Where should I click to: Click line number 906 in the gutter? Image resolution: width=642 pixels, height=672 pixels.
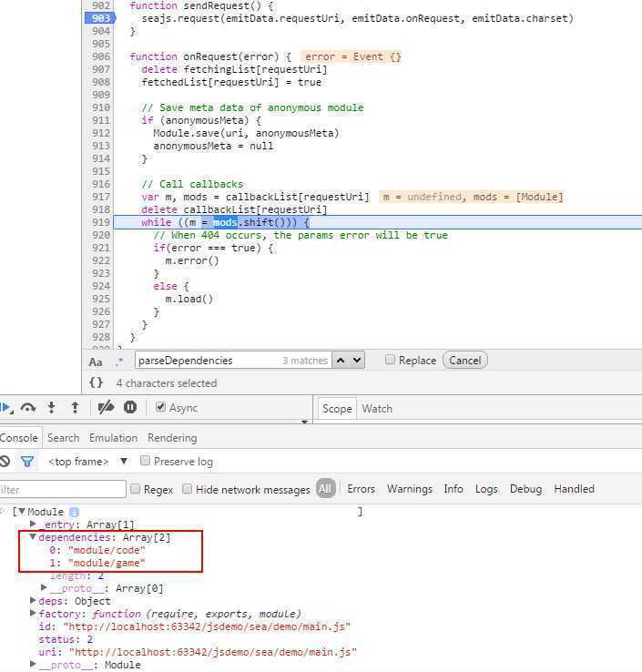pos(101,56)
